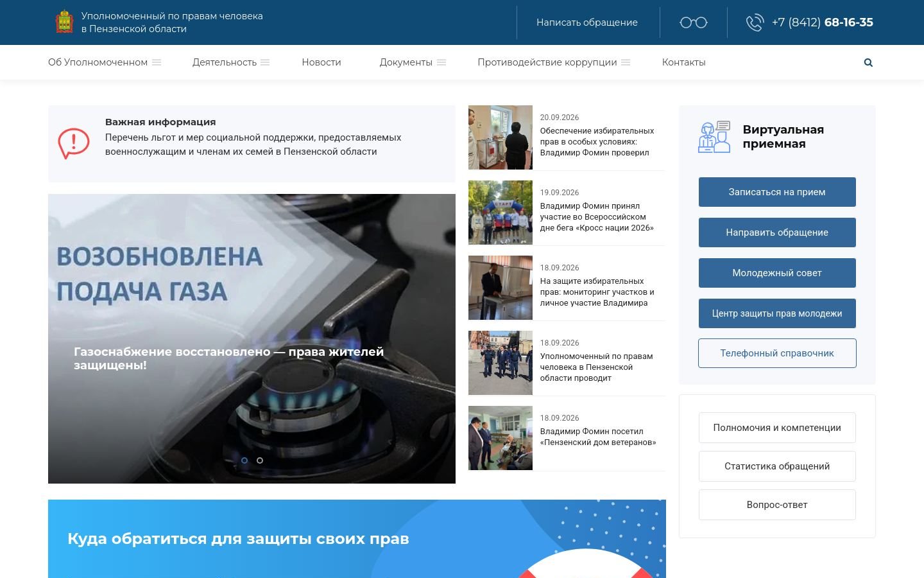924x578 pixels.
Task: Expand the Деятельность submenu lines icon
Action: [265, 62]
